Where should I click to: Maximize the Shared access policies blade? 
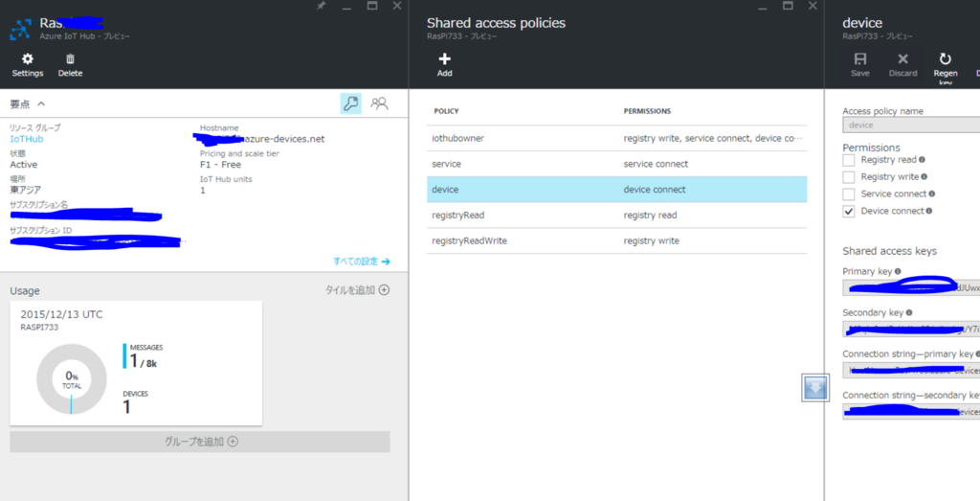[x=789, y=6]
